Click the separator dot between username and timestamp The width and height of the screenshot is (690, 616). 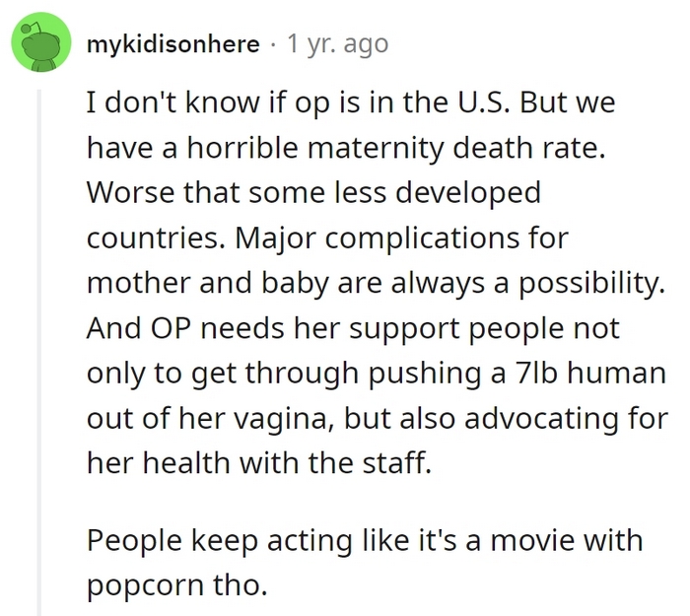[273, 44]
